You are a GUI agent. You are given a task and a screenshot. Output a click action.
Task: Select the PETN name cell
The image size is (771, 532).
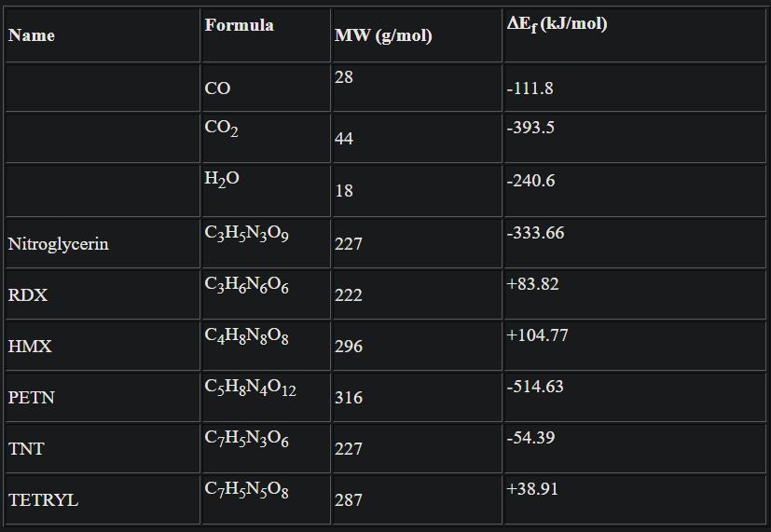point(32,398)
